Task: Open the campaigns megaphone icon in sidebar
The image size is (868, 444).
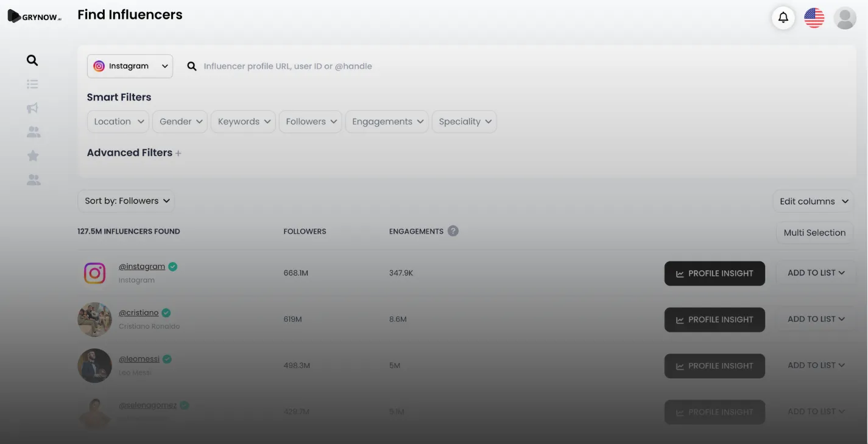Action: coord(33,108)
